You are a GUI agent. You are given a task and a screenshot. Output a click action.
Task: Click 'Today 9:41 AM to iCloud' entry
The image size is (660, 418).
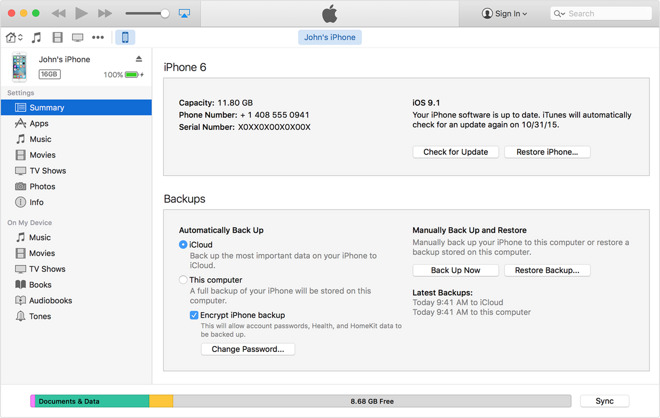tap(458, 302)
